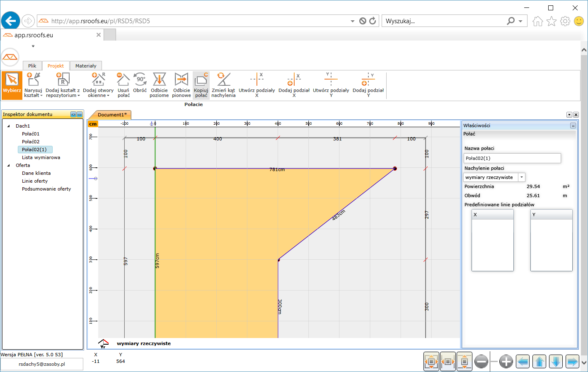Click the Nazwa połaci input field
Screen dimensions: 588x372
(512, 158)
